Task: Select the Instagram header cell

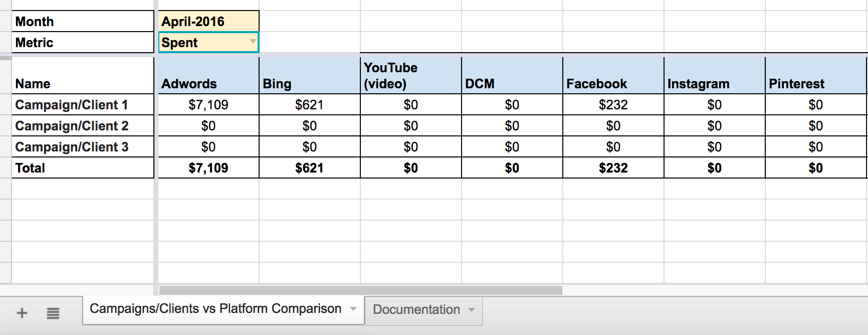Action: pyautogui.click(x=714, y=76)
